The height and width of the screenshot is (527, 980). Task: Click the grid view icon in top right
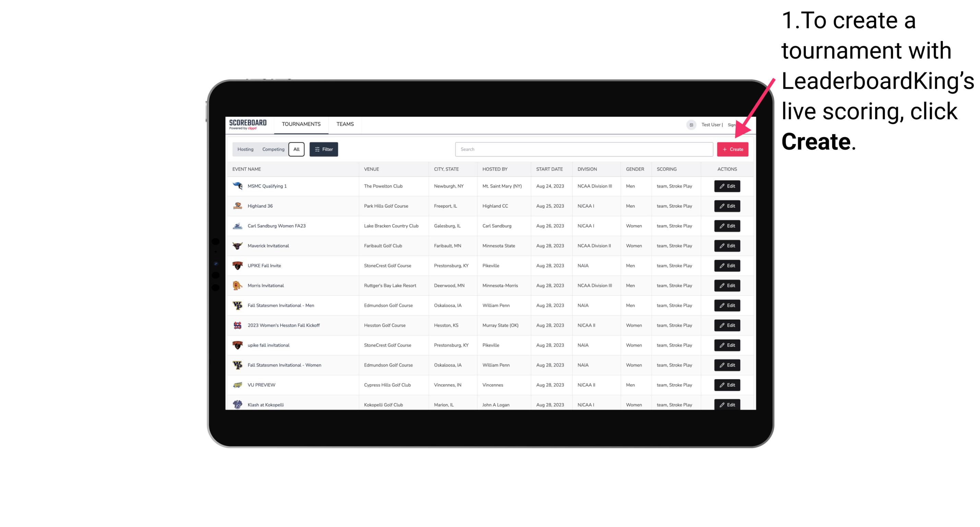click(x=691, y=124)
